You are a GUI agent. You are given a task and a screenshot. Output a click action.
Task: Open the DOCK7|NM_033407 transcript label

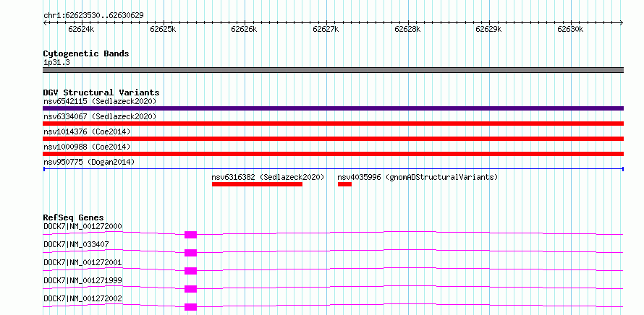[76, 244]
